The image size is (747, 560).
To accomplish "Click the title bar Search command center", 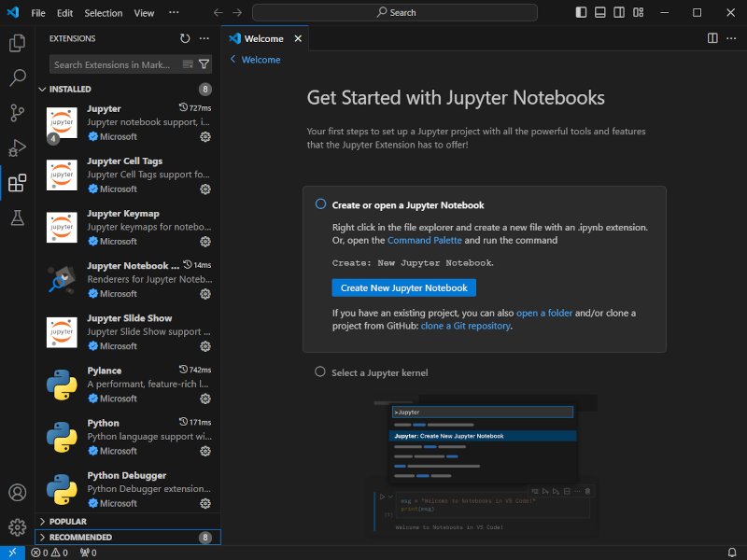I will click(x=395, y=13).
